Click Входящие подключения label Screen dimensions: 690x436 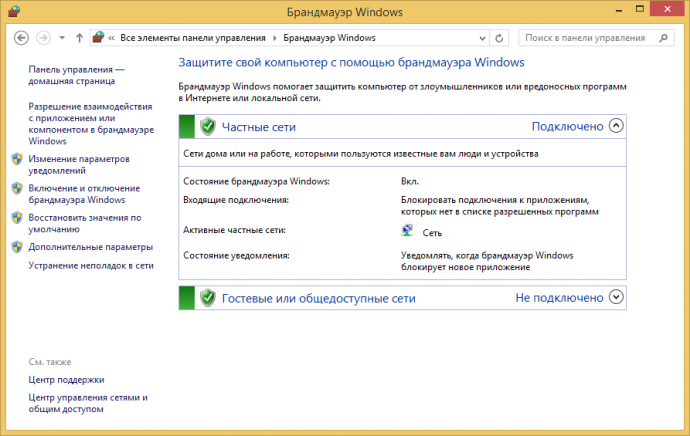tap(236, 200)
